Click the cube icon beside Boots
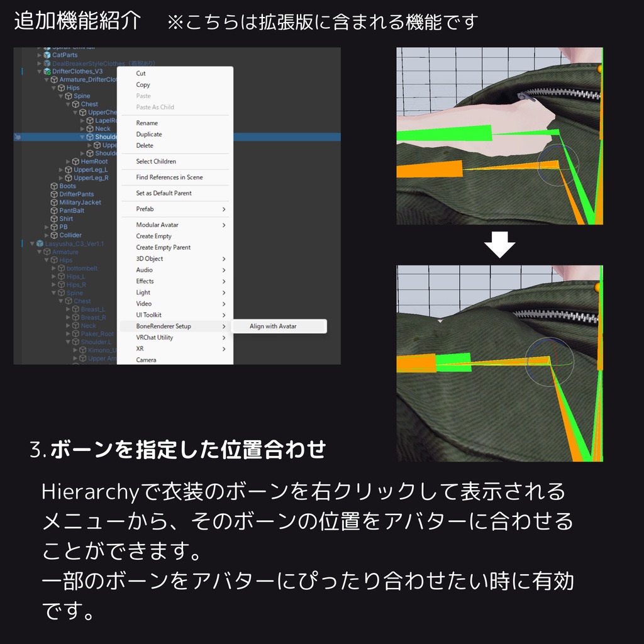The image size is (644, 644). click(x=54, y=186)
